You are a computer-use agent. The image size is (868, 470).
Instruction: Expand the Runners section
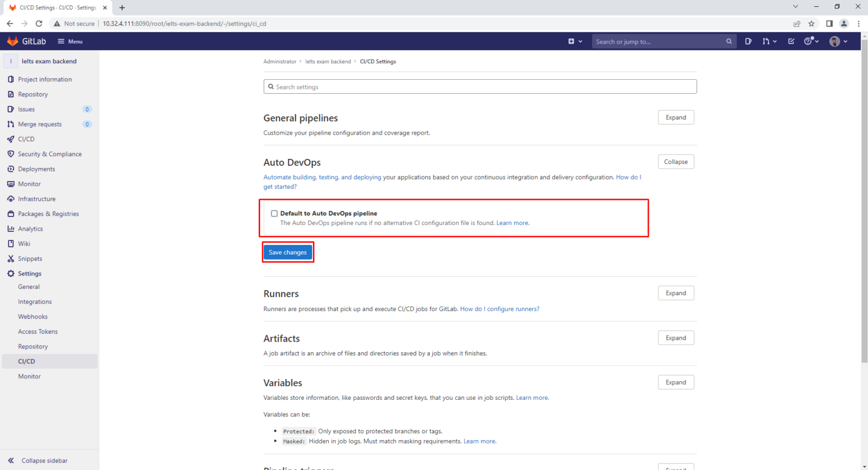tap(676, 293)
